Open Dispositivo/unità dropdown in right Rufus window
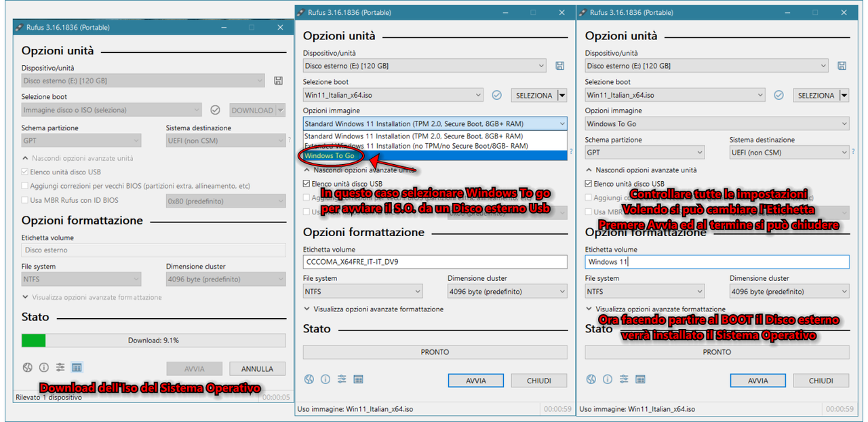Viewport: 868px width, 422px height. coord(707,66)
